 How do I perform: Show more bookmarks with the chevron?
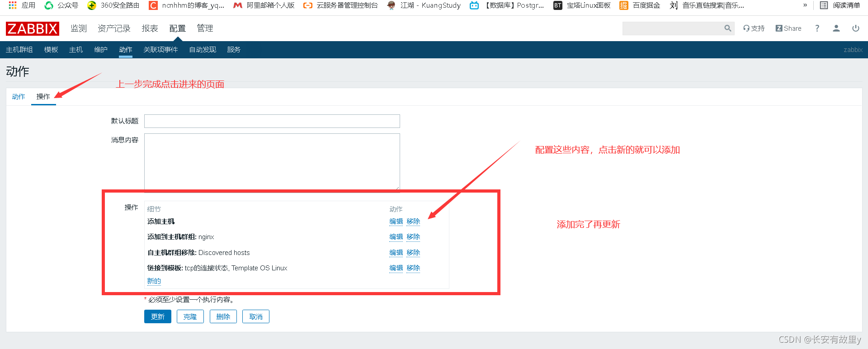click(805, 5)
